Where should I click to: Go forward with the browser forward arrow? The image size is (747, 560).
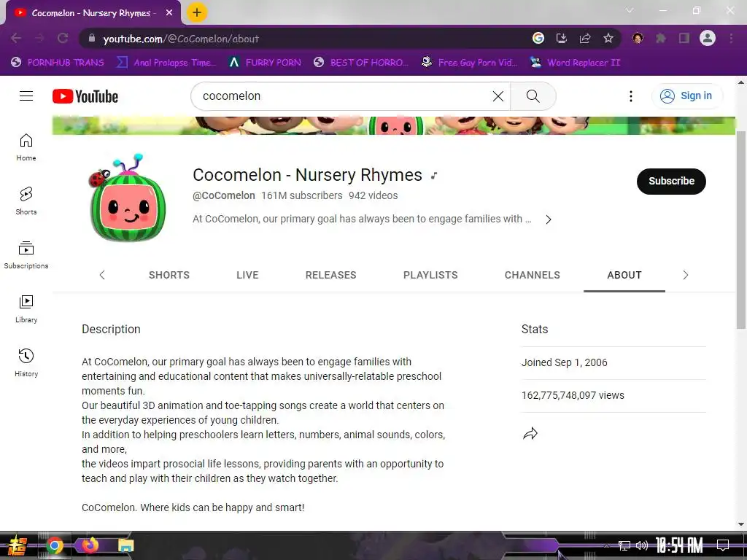click(x=39, y=38)
